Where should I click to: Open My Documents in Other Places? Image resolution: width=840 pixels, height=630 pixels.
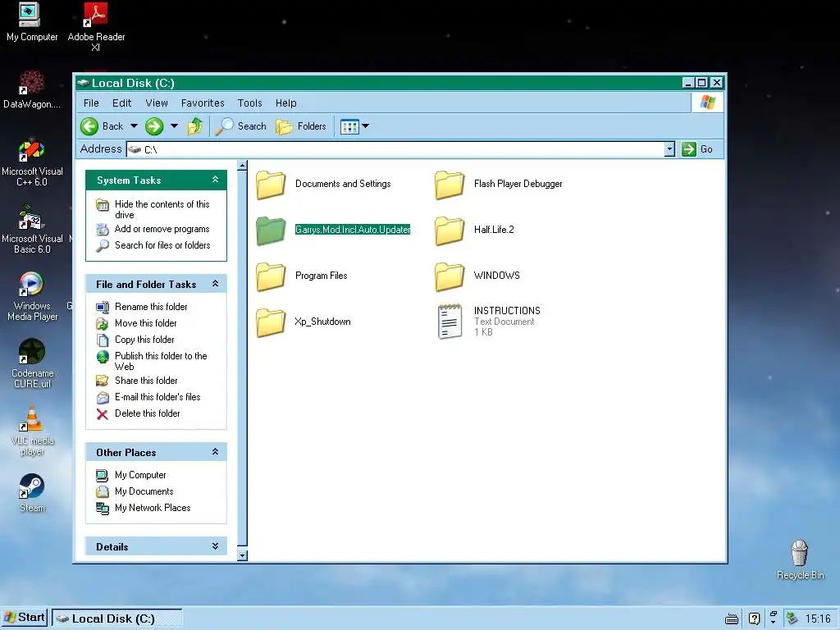(x=144, y=491)
